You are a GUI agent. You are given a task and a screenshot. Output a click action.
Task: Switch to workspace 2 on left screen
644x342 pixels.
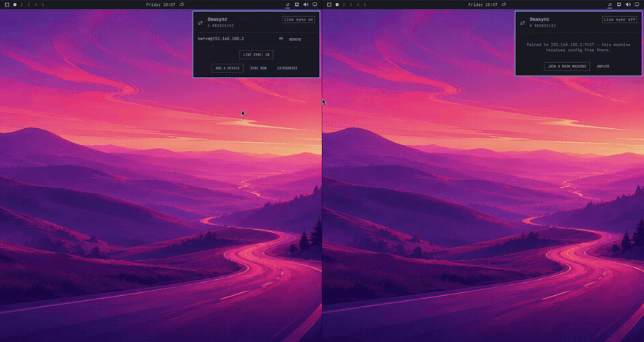(22, 4)
